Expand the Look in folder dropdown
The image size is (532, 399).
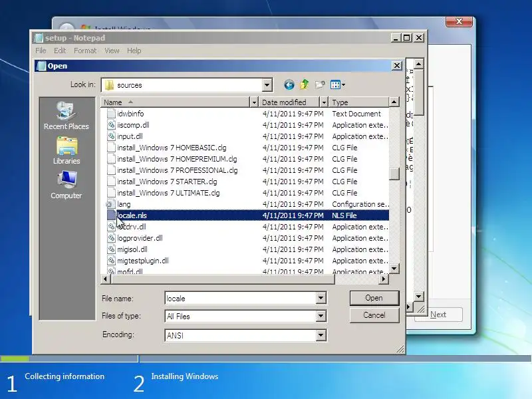[x=267, y=85]
